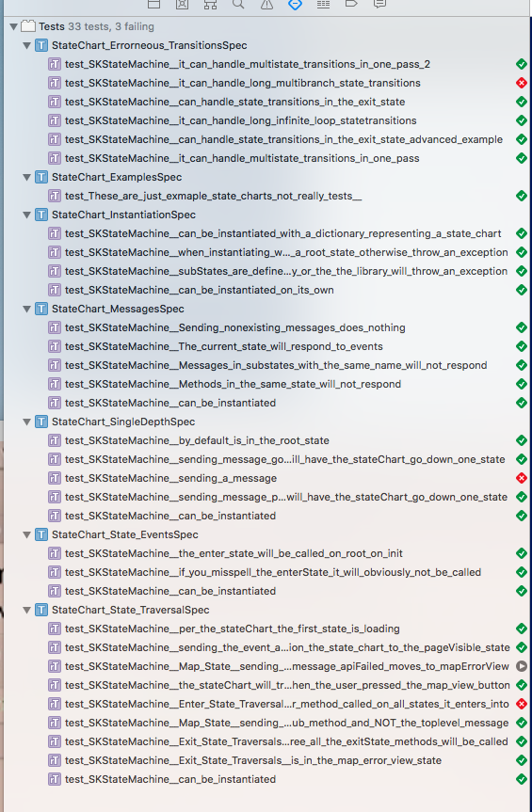Collapse StateChart_InstantiationSpec disclosure triangle
The width and height of the screenshot is (532, 812).
click(27, 215)
